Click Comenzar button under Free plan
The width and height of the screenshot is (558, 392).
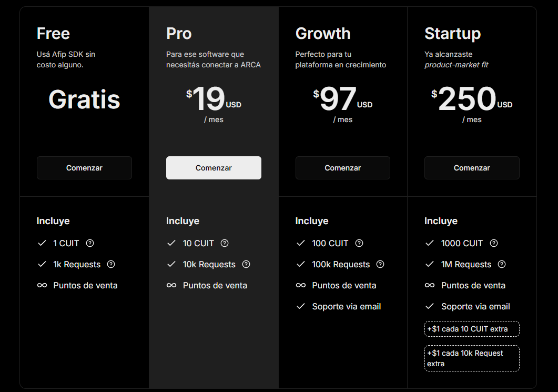(x=84, y=168)
